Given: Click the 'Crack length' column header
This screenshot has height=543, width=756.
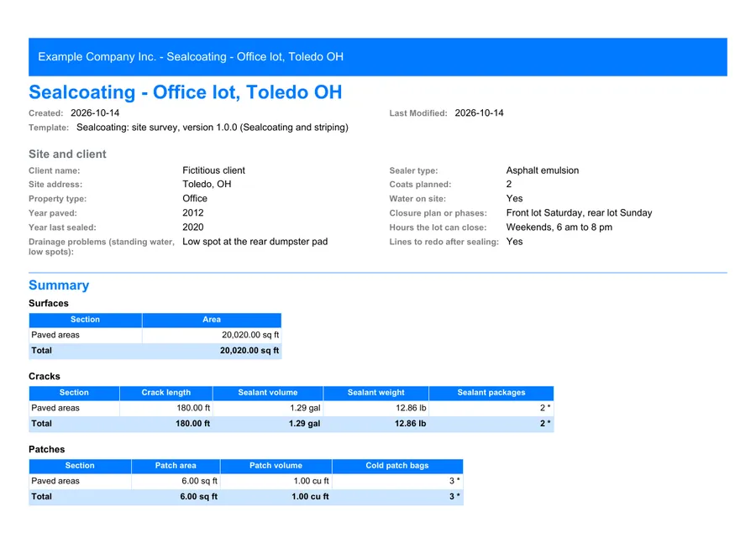Looking at the screenshot, I should point(165,393).
